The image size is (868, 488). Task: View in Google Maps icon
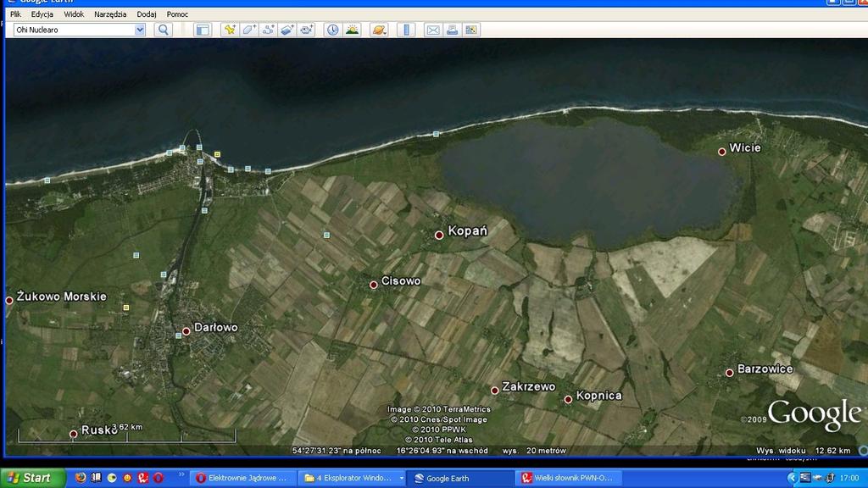pyautogui.click(x=471, y=30)
